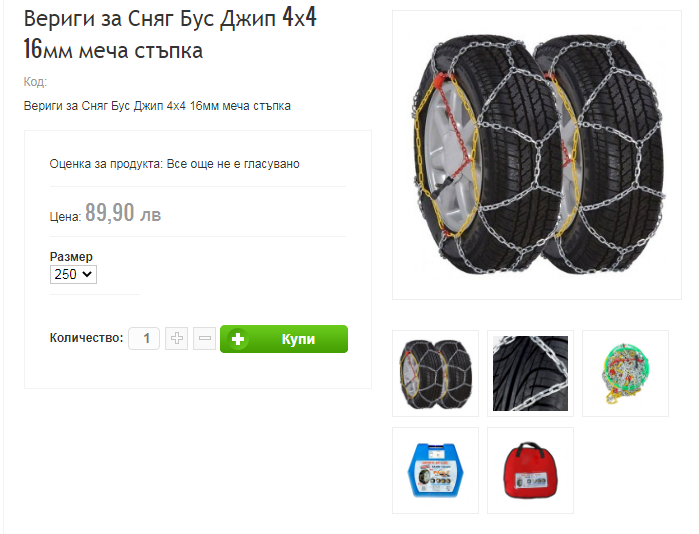
Task: Select the tire tread close-up thumbnail
Action: pyautogui.click(x=530, y=374)
